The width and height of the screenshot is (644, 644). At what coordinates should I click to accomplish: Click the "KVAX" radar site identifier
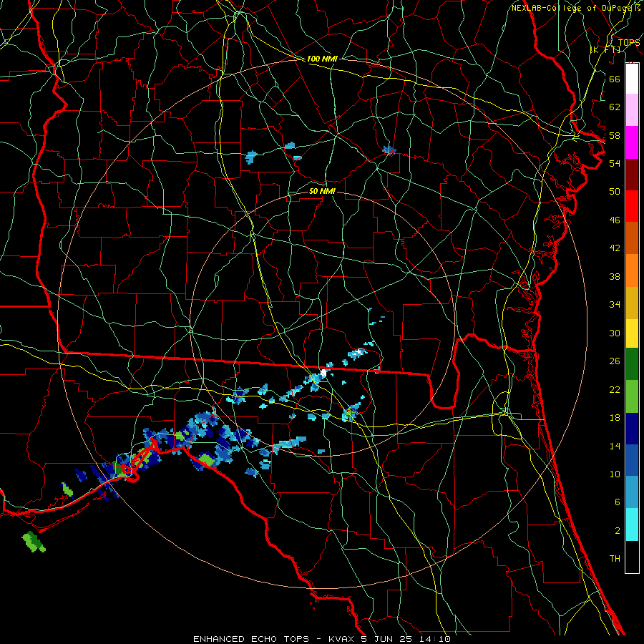click(341, 639)
